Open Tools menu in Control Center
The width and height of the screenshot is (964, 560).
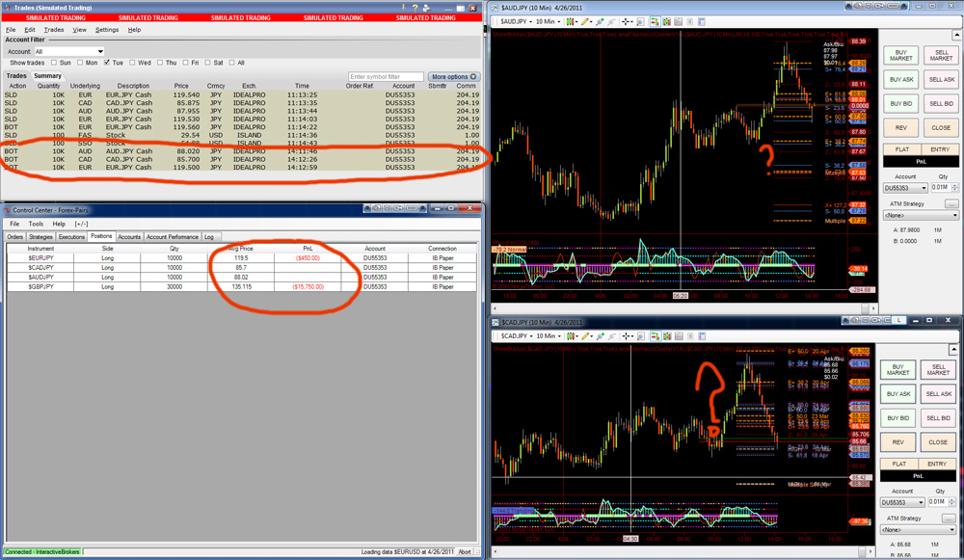point(36,224)
